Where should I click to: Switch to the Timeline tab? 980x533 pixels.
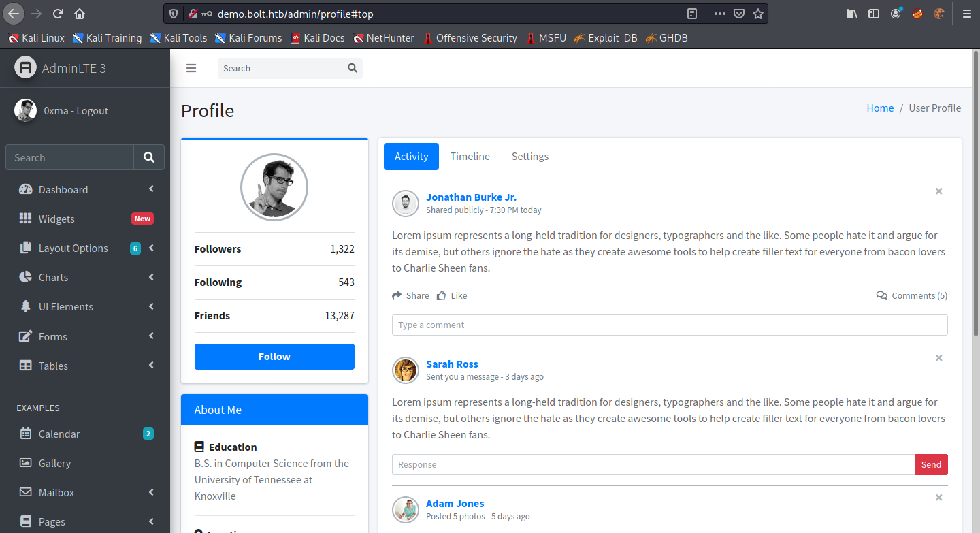pos(470,156)
